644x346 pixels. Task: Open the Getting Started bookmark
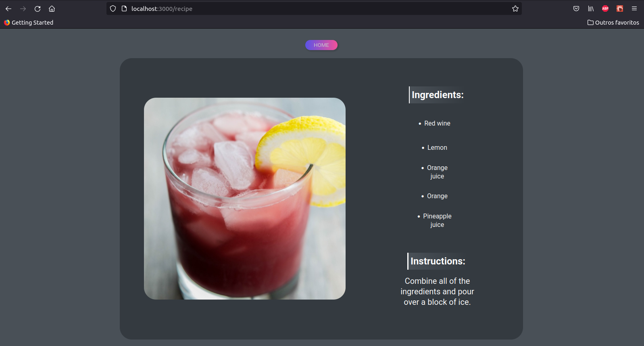[29, 23]
